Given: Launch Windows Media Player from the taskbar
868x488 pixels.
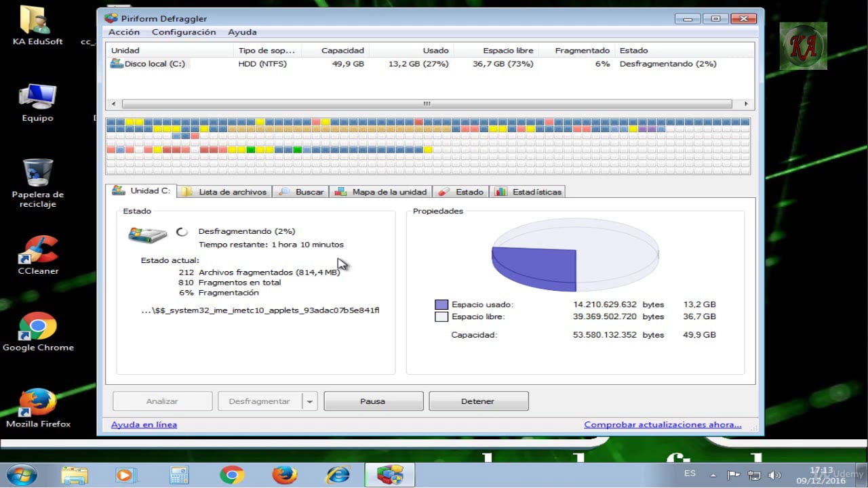Looking at the screenshot, I should (126, 474).
